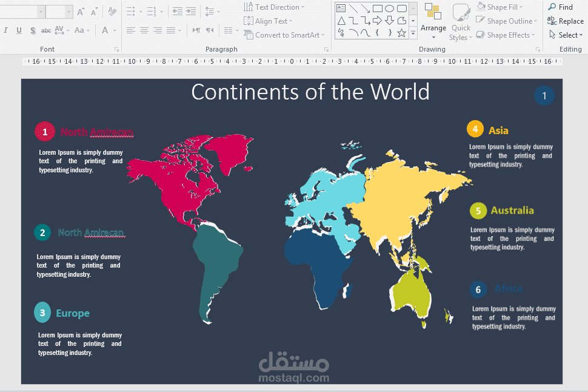Select the Isosceles Triangle shape
This screenshot has height=392, width=588.
click(x=341, y=20)
